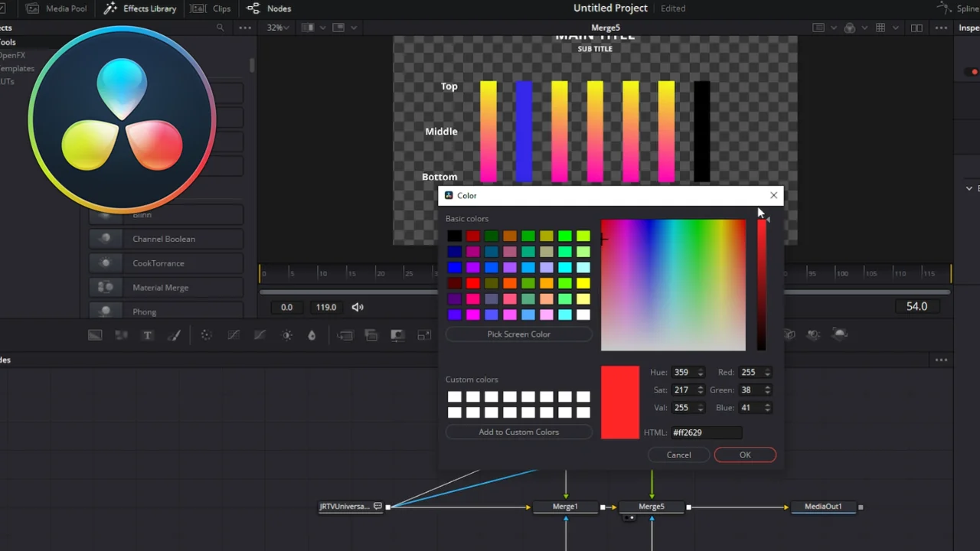The width and height of the screenshot is (980, 551).
Task: Toggle the Nodes panel tab
Action: [269, 8]
